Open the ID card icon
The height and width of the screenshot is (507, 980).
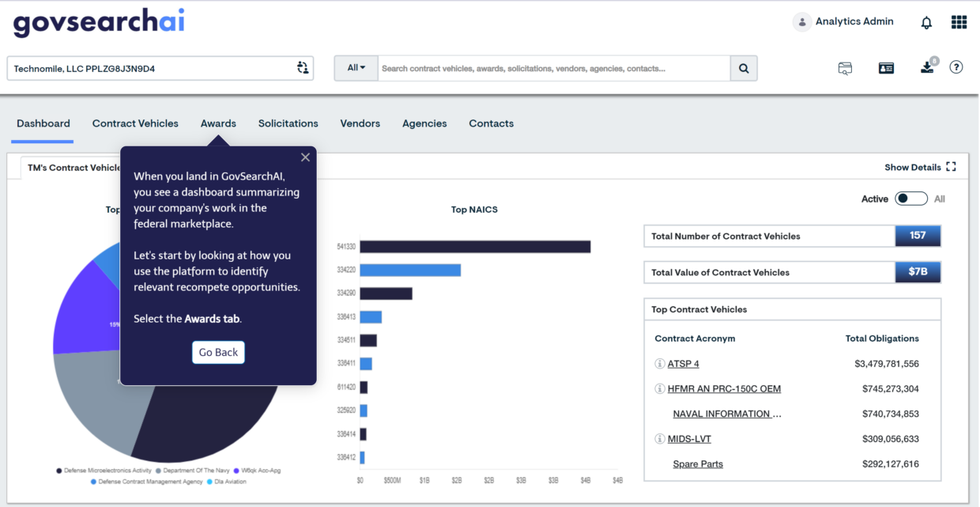886,68
